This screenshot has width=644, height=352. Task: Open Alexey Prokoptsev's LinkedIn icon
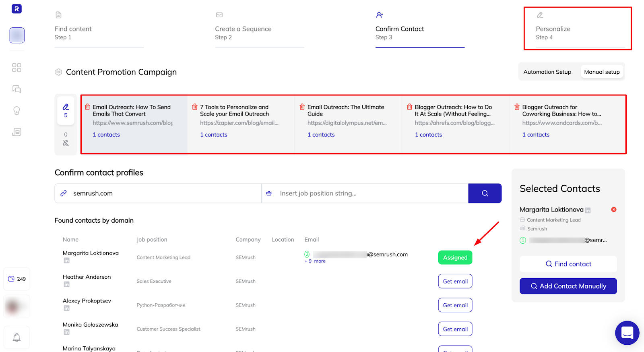point(66,308)
